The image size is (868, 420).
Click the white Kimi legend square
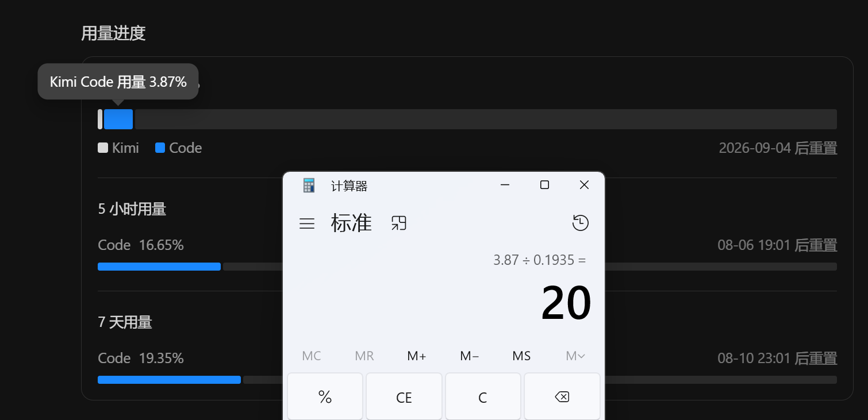[x=103, y=148]
